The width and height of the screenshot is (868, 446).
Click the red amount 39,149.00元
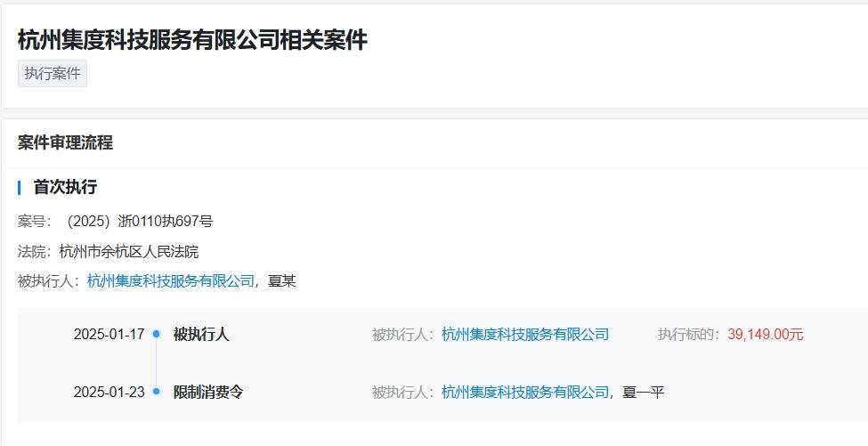click(765, 334)
